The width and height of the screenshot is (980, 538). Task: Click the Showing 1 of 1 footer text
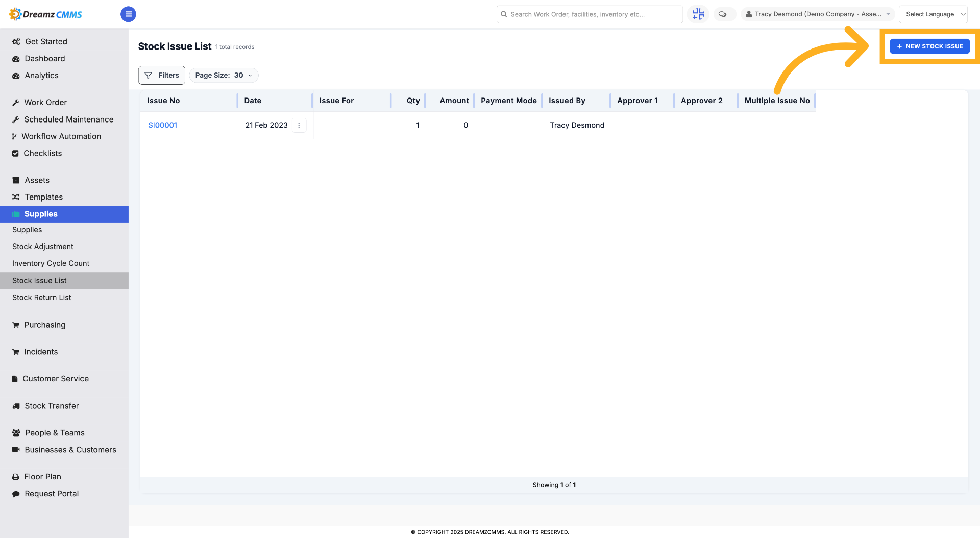(554, 485)
